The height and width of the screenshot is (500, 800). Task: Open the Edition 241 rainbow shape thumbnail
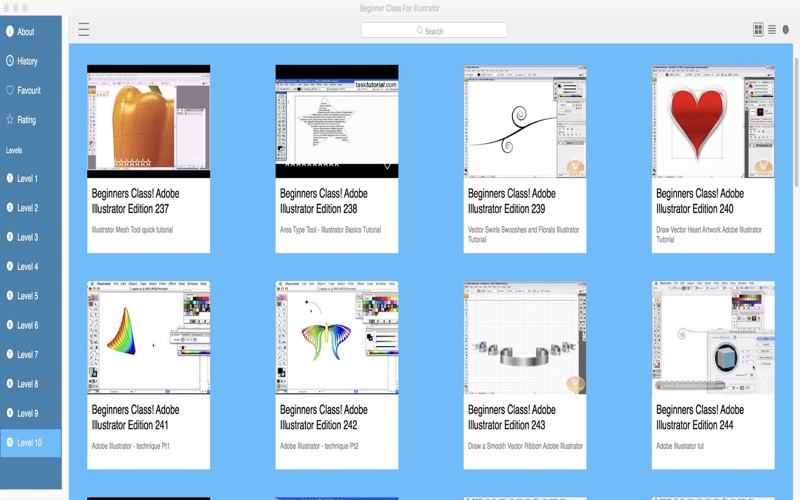148,338
